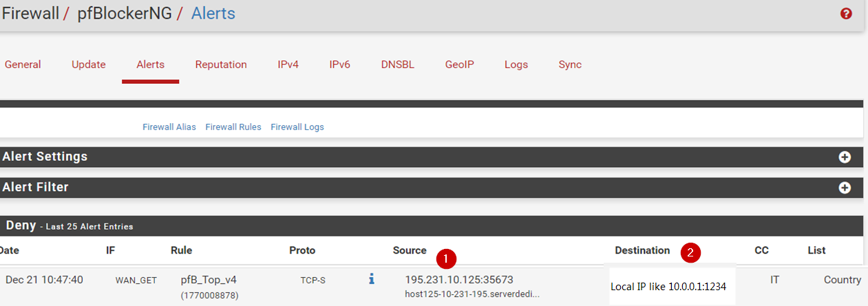Screen dimensions: 868x306
Task: Click source IP 195.231.10.125:35673
Action: click(459, 280)
